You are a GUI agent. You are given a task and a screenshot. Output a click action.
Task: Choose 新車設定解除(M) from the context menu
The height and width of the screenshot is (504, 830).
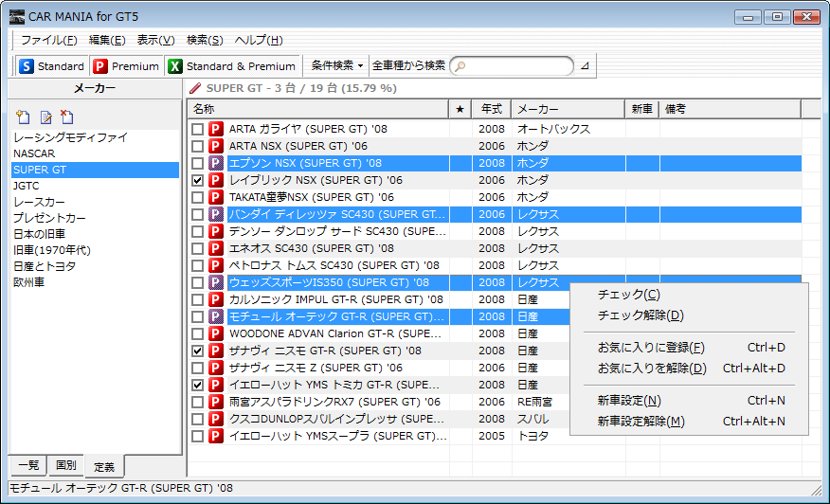689,422
